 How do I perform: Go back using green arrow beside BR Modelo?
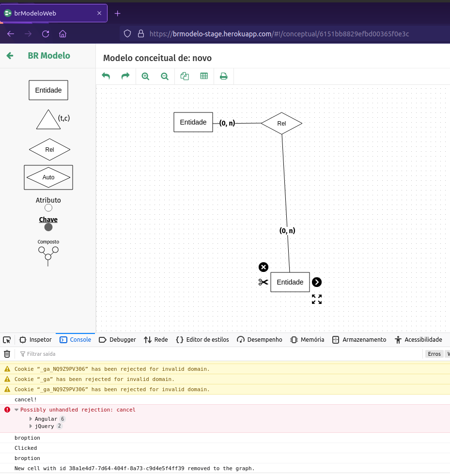click(x=10, y=56)
